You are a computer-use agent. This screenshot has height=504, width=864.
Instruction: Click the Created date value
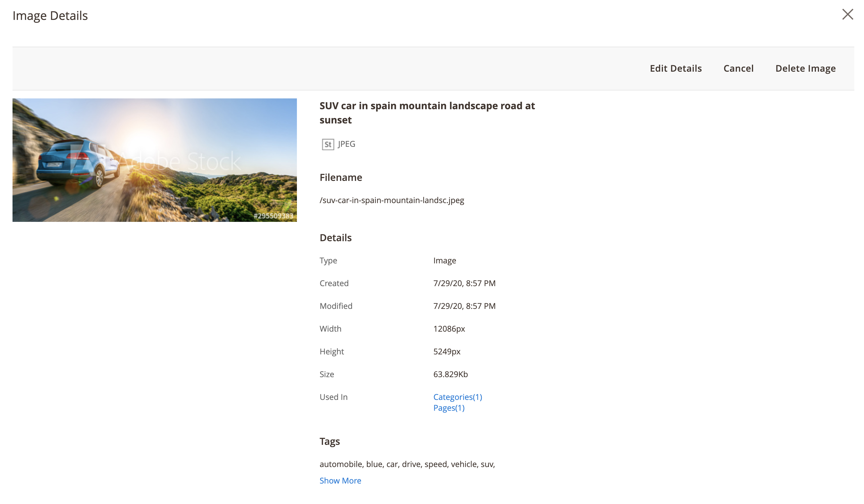pos(464,283)
